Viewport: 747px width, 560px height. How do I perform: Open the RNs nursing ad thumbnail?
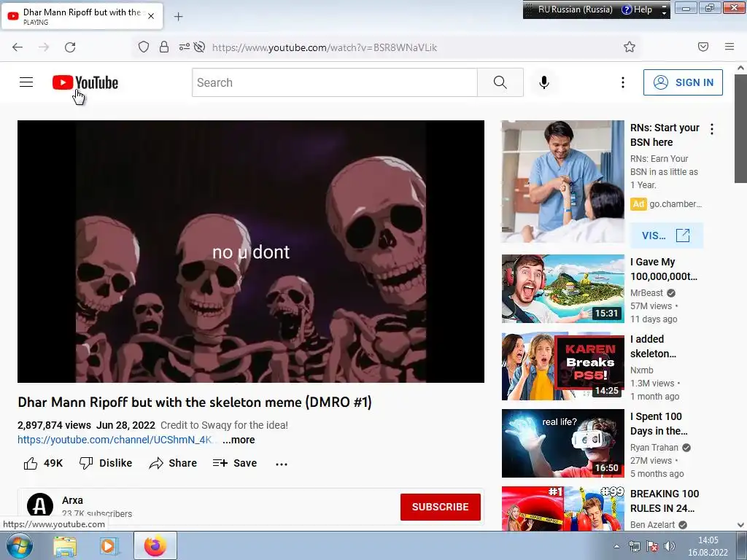tap(562, 182)
